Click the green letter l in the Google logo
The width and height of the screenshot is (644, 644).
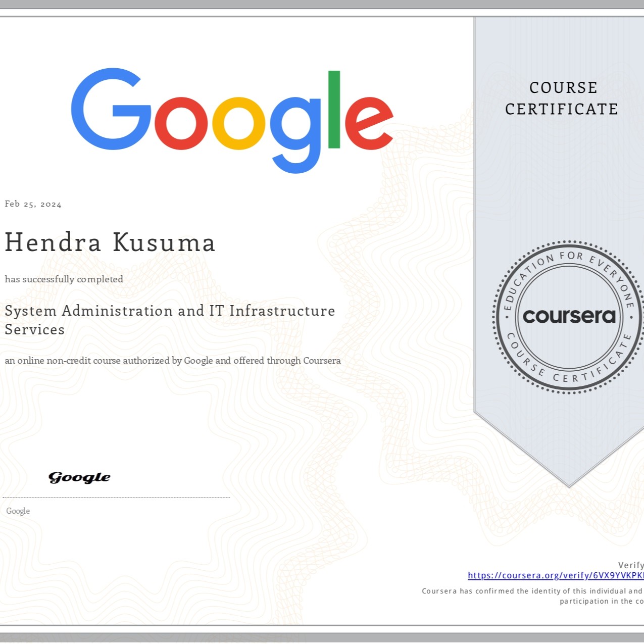coord(334,110)
